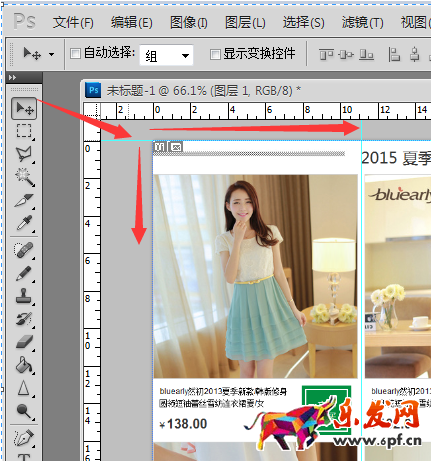Click Align vertical centers icon

point(346,54)
